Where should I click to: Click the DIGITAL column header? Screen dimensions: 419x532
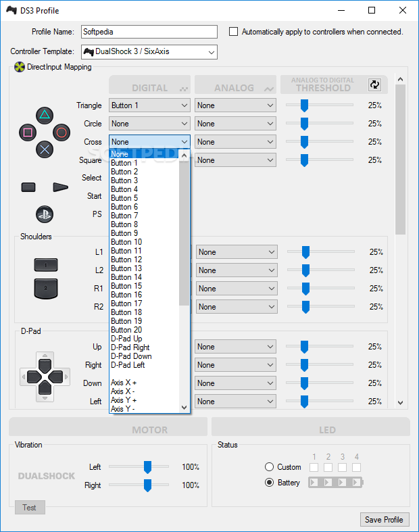tap(149, 84)
